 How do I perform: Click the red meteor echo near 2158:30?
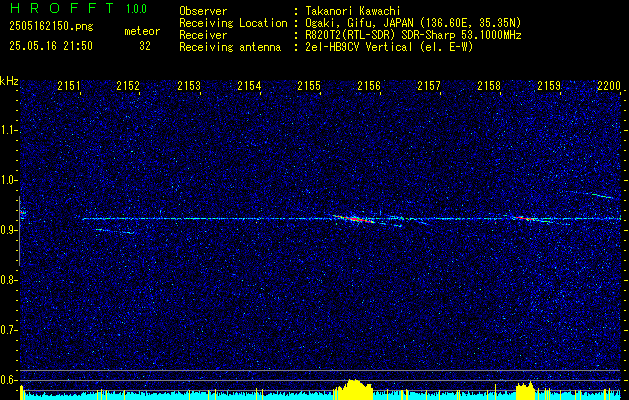tap(525, 218)
